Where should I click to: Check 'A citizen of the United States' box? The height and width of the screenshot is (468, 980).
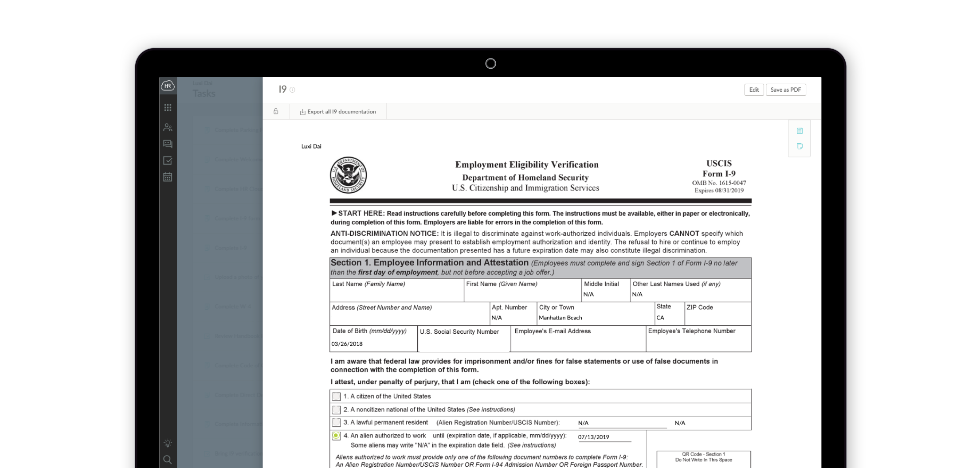(x=337, y=397)
